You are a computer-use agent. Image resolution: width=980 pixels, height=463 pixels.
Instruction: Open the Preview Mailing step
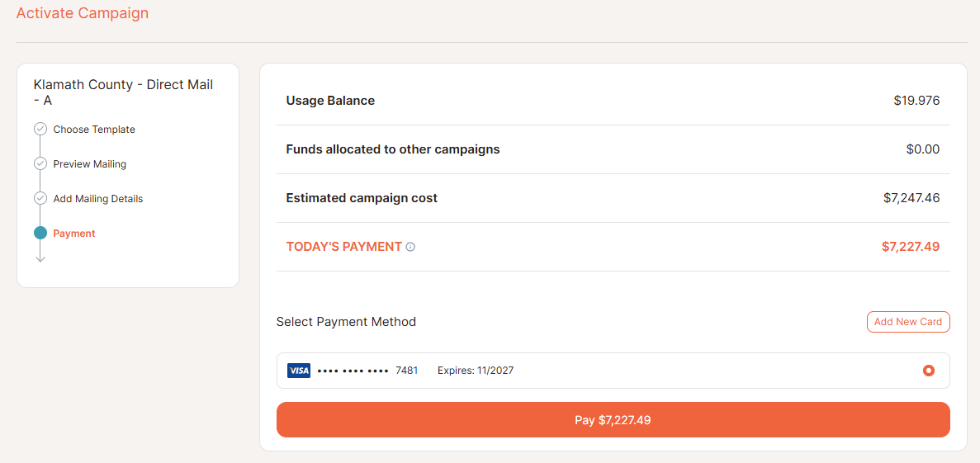click(90, 164)
